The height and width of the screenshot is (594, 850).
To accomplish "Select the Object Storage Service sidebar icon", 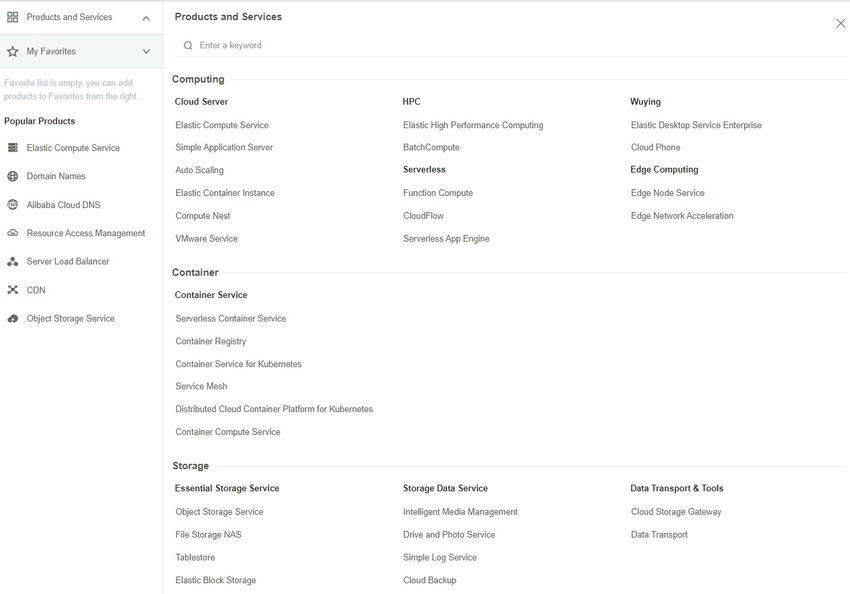I will click(14, 318).
